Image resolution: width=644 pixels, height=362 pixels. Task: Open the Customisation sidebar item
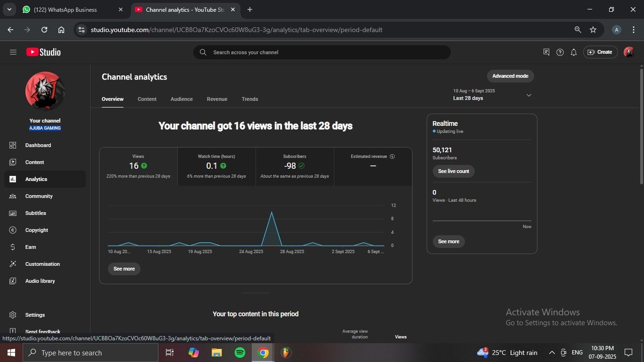pos(42,264)
